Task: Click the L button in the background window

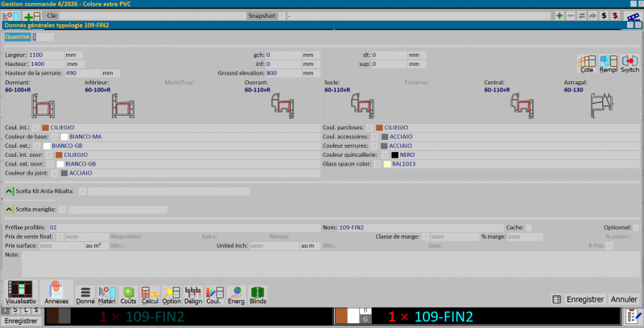Action: pos(26,310)
